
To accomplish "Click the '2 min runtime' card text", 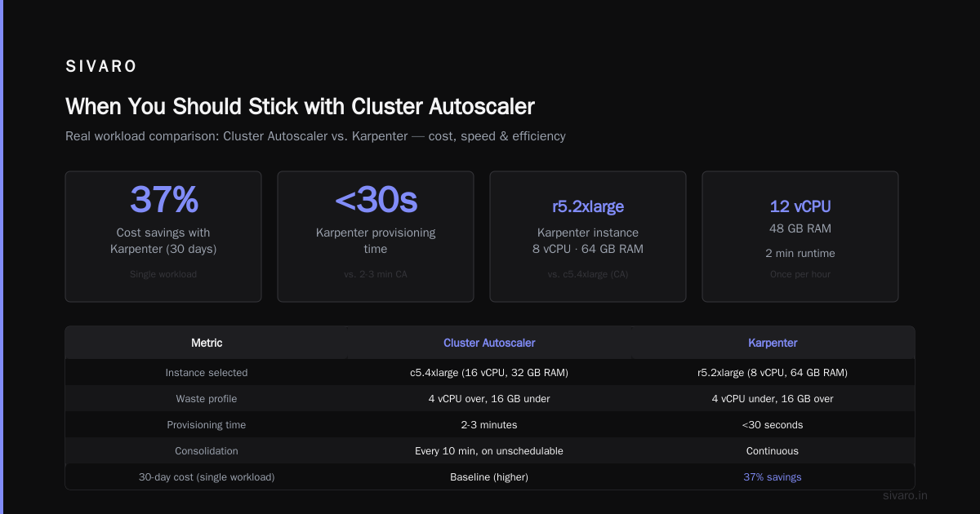I will (x=800, y=253).
